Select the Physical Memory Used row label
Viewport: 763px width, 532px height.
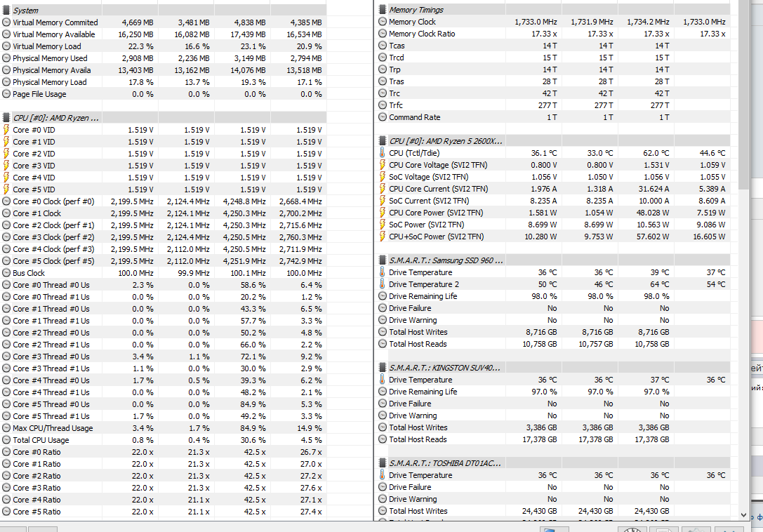(x=50, y=58)
